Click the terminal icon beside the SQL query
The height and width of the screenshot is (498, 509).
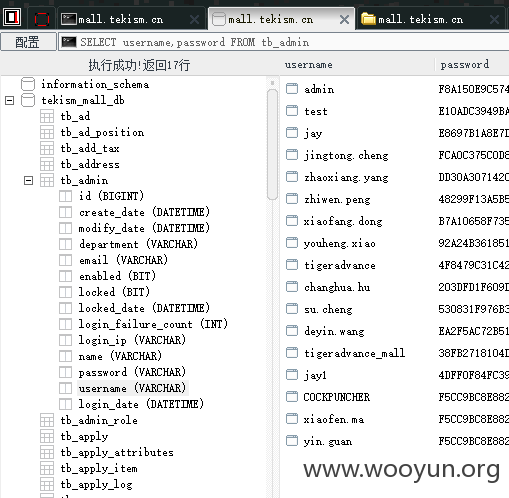tap(69, 42)
